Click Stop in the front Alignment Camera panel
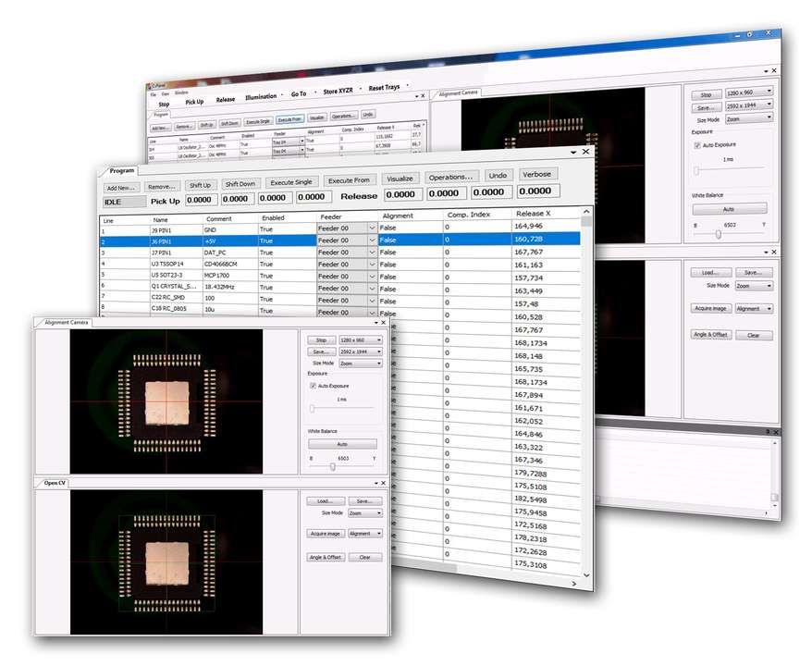Viewport: 812px width, 666px height. click(x=321, y=340)
